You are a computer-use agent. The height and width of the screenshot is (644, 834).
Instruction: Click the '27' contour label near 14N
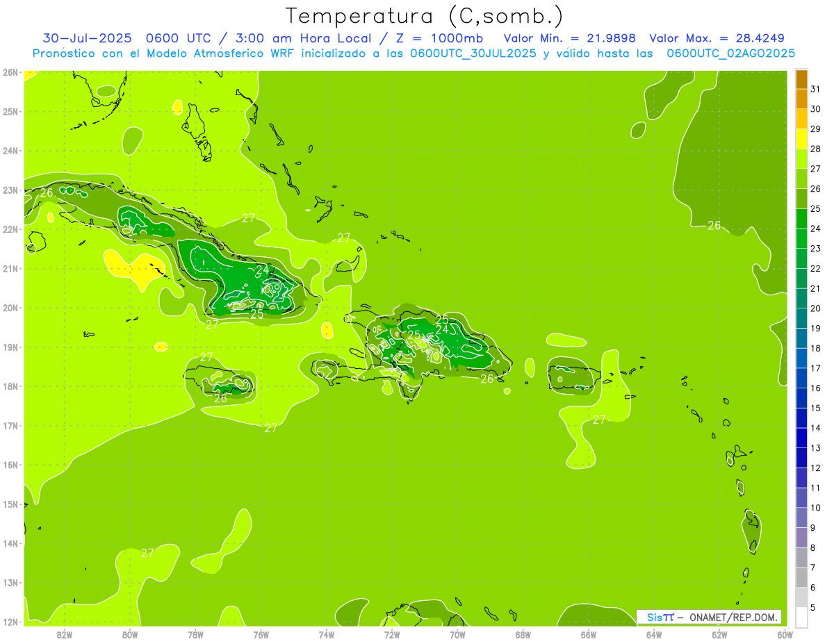click(147, 553)
